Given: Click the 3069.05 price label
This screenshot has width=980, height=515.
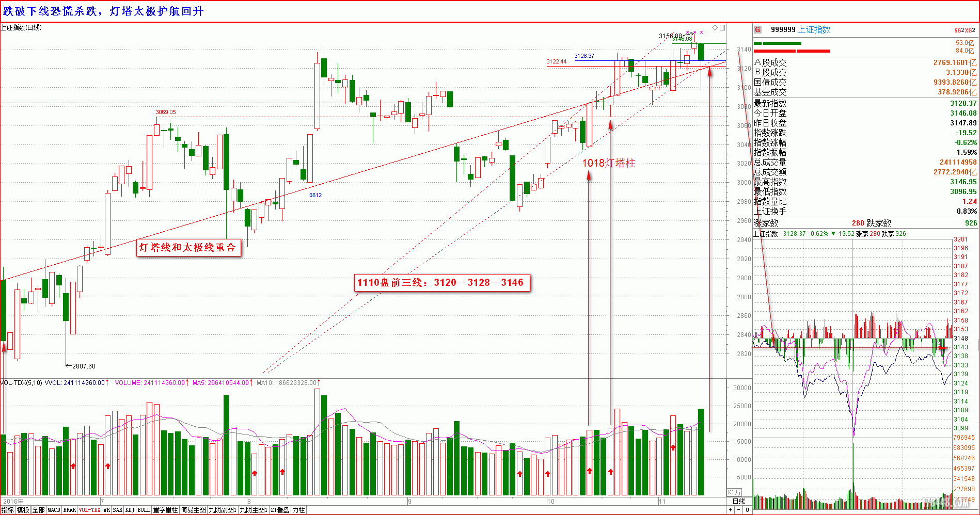Looking at the screenshot, I should pos(166,112).
